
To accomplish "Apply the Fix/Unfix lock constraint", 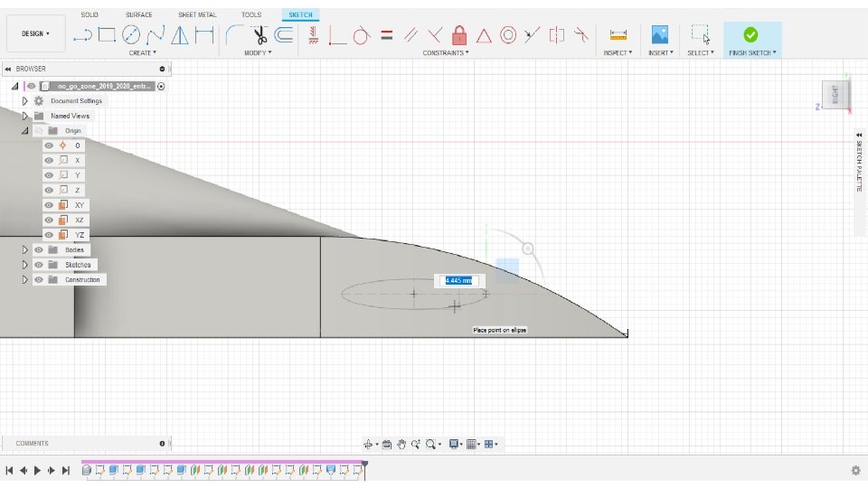I will (x=459, y=35).
